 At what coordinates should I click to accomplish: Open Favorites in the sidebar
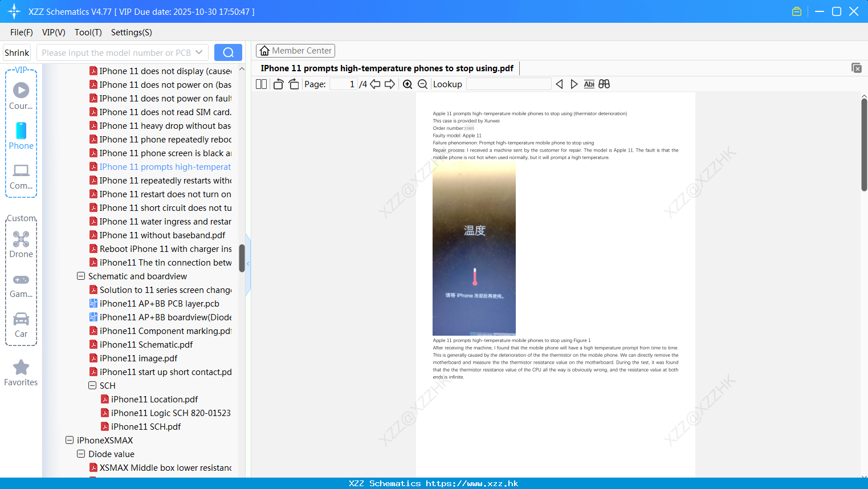(x=21, y=373)
